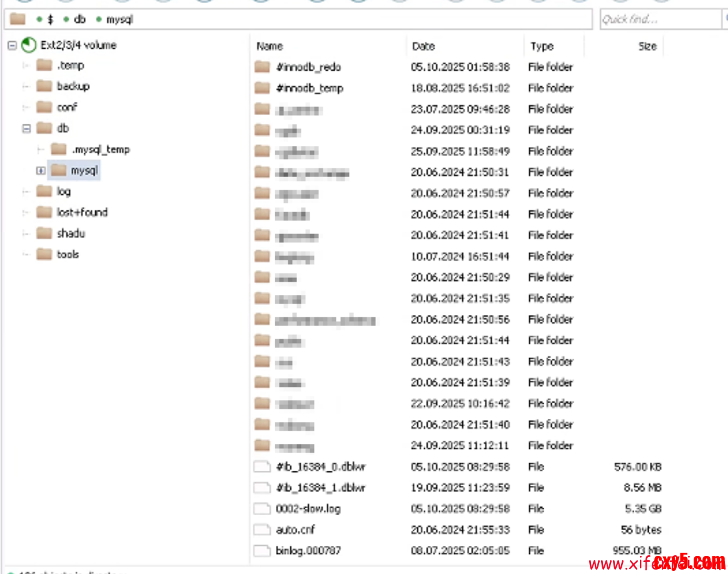
Task: Click the #ib_16384_0.dblwr file icon
Action: [x=262, y=467]
